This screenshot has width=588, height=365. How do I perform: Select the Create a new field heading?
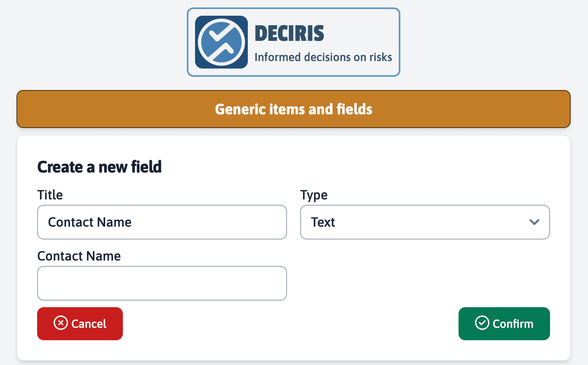(99, 167)
